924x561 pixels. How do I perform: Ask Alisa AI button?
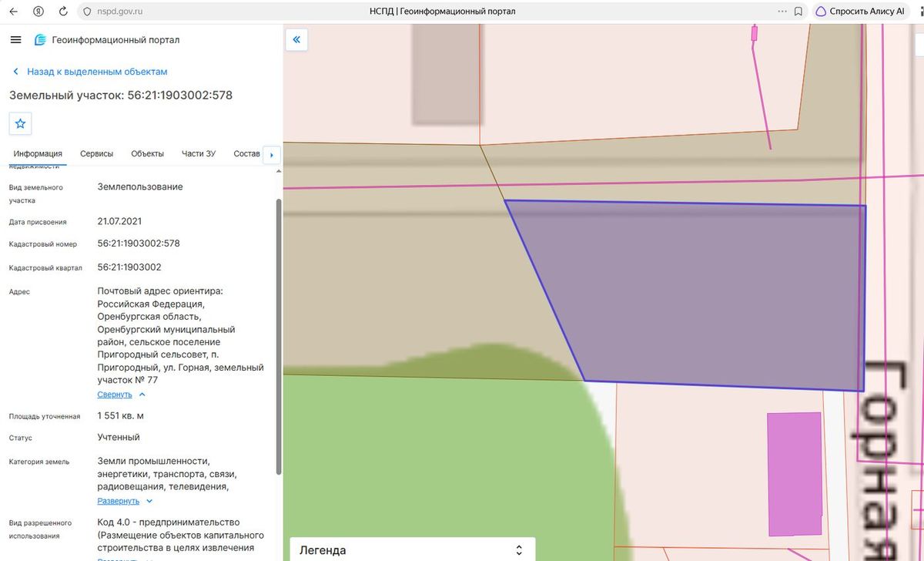tap(861, 12)
